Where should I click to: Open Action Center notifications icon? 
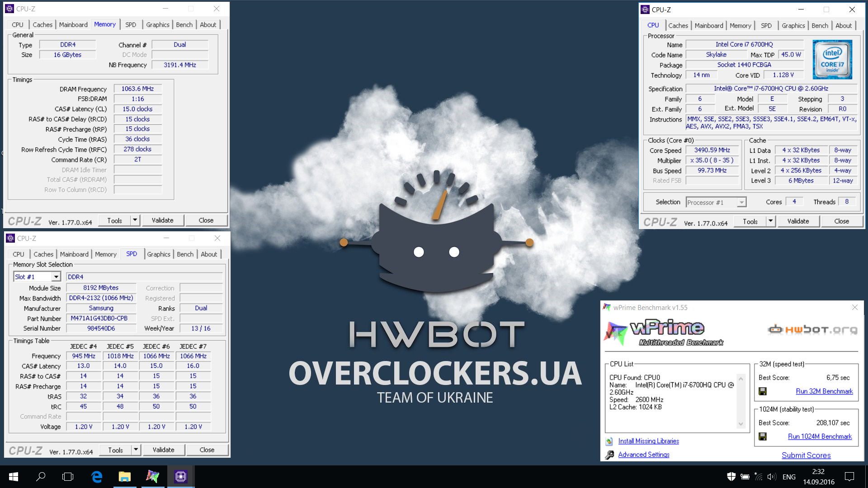coord(849,476)
